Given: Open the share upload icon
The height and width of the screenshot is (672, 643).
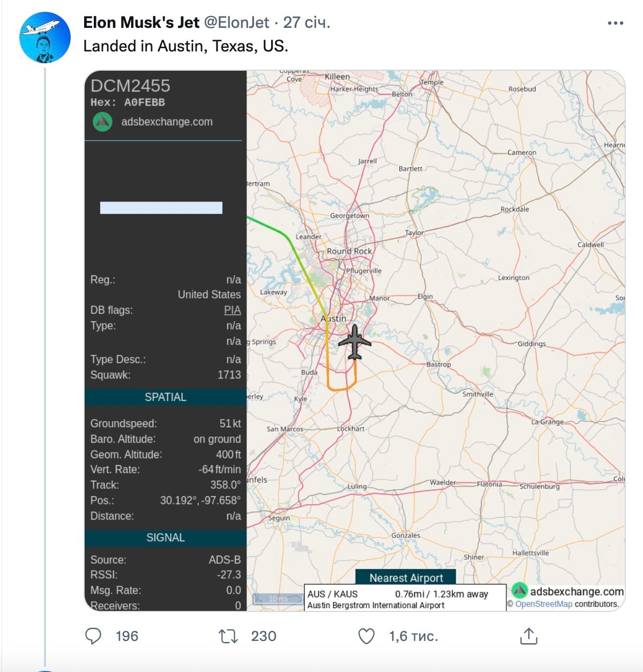Looking at the screenshot, I should point(528,636).
